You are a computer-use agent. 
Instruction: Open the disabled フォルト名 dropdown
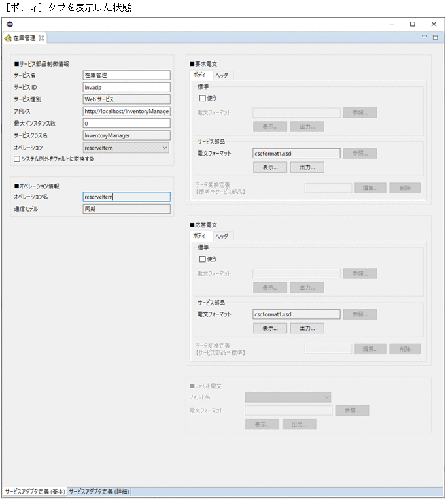[x=288, y=397]
